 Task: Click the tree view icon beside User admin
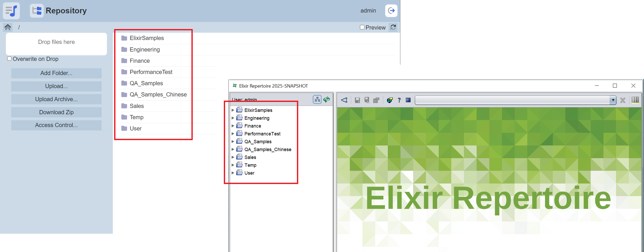(317, 100)
